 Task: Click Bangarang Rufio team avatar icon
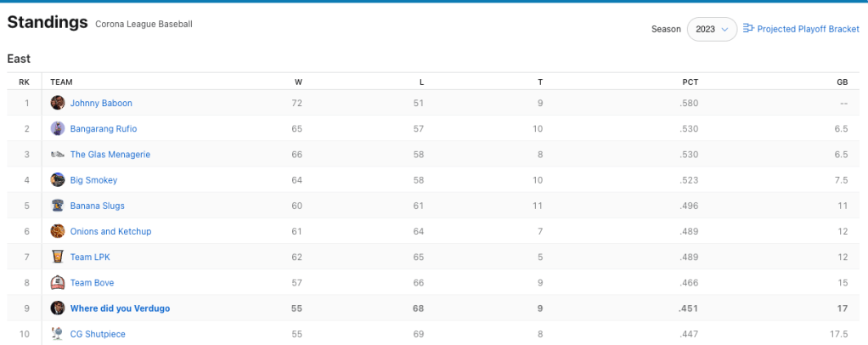coord(58,129)
